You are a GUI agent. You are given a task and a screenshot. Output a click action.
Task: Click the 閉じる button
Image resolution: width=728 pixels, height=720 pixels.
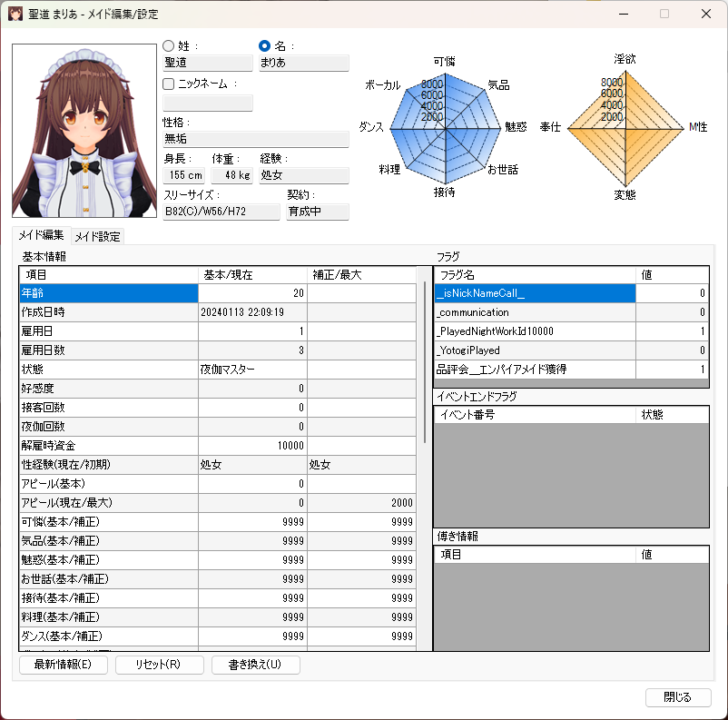point(677,697)
